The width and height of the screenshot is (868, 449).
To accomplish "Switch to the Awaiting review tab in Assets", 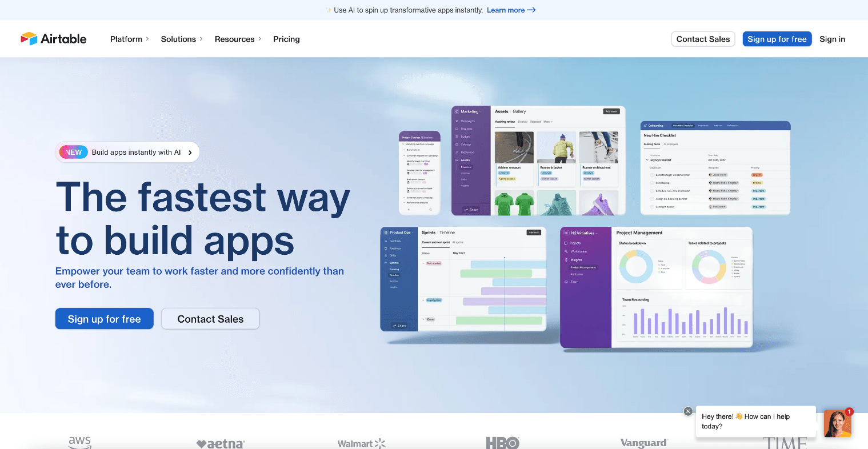I will coord(505,122).
